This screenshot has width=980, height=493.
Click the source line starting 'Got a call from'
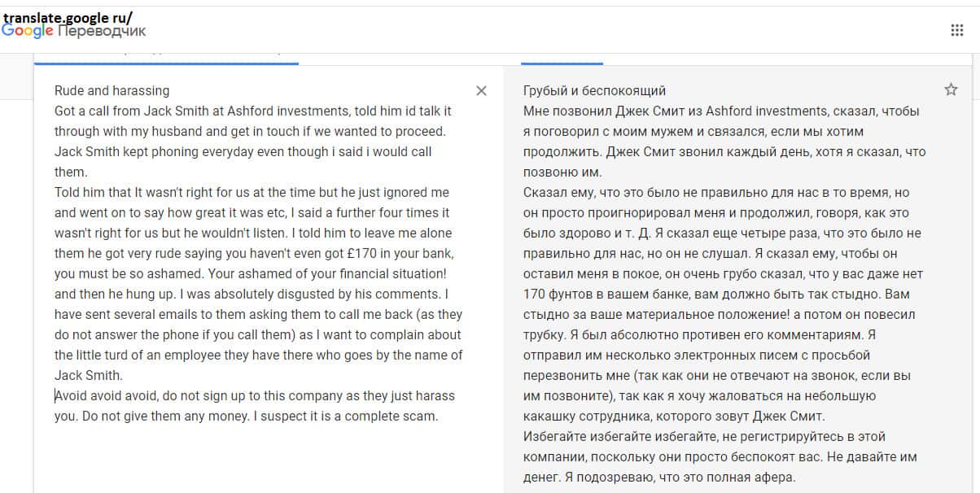252,111
